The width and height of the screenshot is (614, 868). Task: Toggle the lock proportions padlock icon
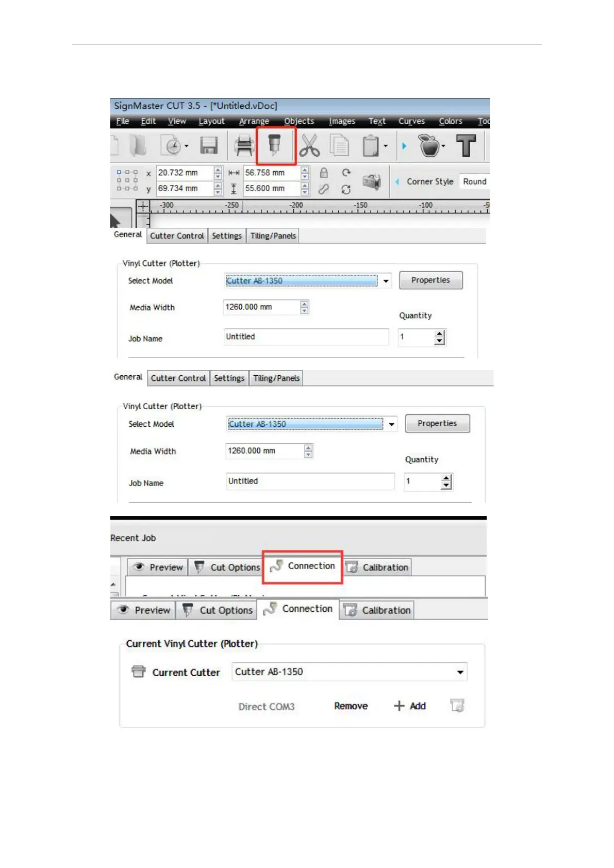point(324,173)
